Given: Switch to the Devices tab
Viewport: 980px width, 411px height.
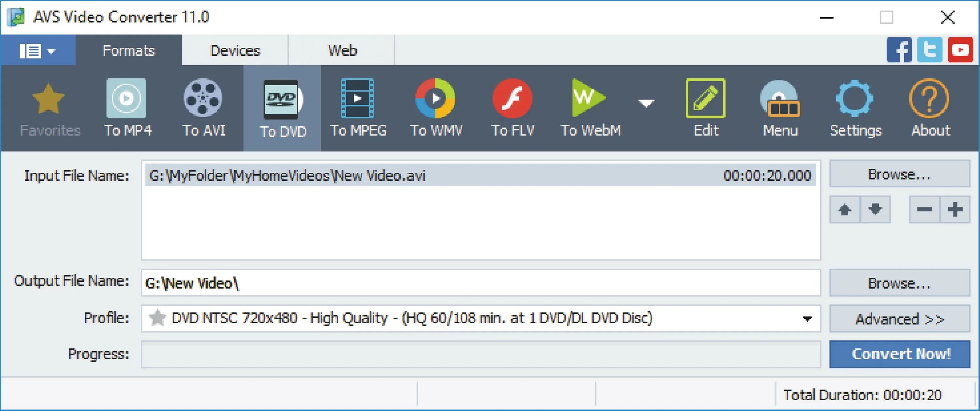Looking at the screenshot, I should coord(235,50).
